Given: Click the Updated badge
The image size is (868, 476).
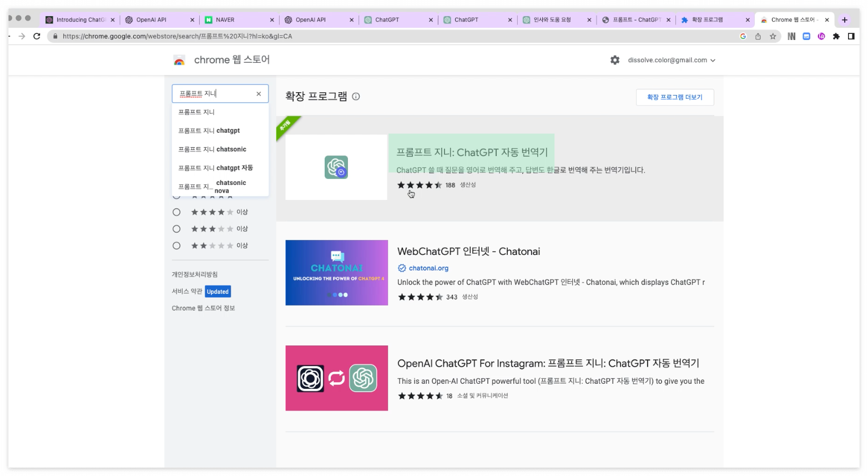Looking at the screenshot, I should [218, 292].
